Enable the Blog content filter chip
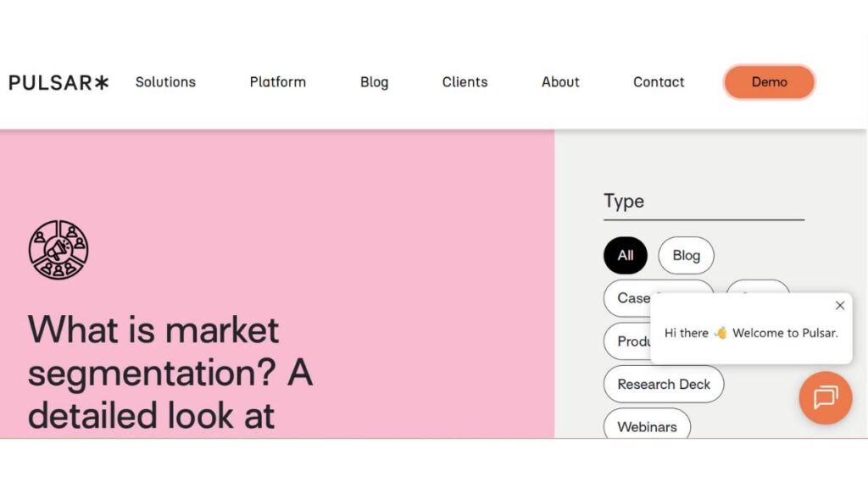 click(686, 255)
